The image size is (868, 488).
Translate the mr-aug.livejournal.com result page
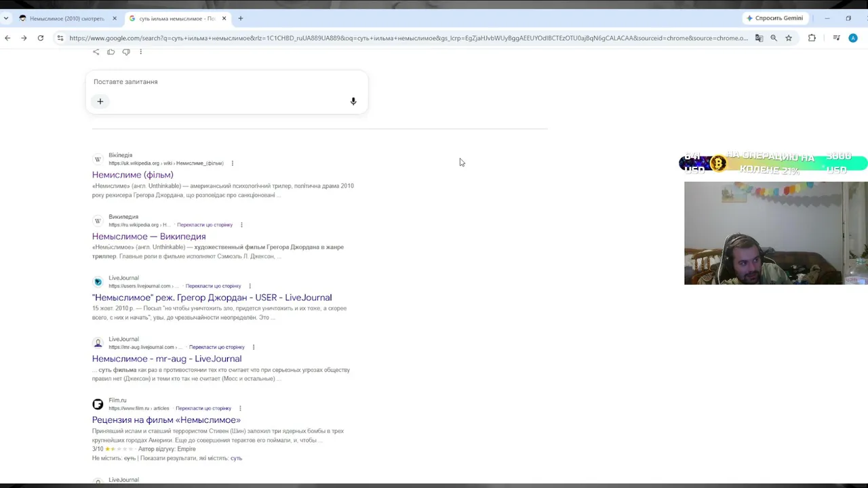pyautogui.click(x=217, y=347)
